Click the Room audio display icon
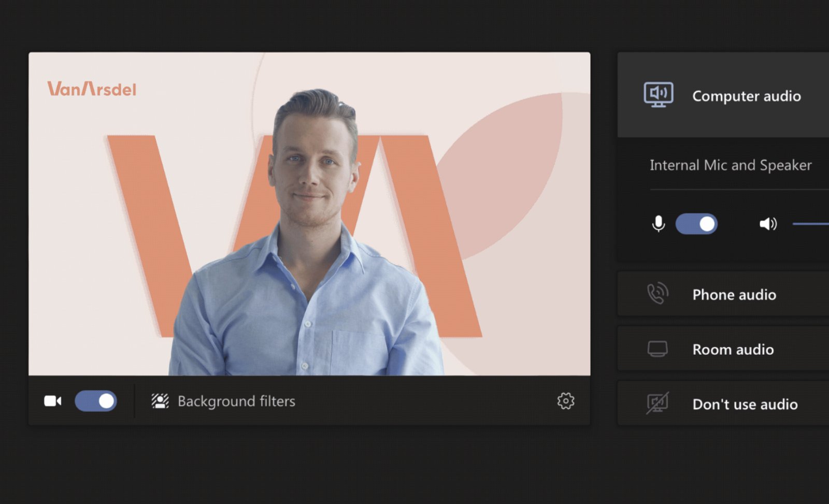 point(658,349)
